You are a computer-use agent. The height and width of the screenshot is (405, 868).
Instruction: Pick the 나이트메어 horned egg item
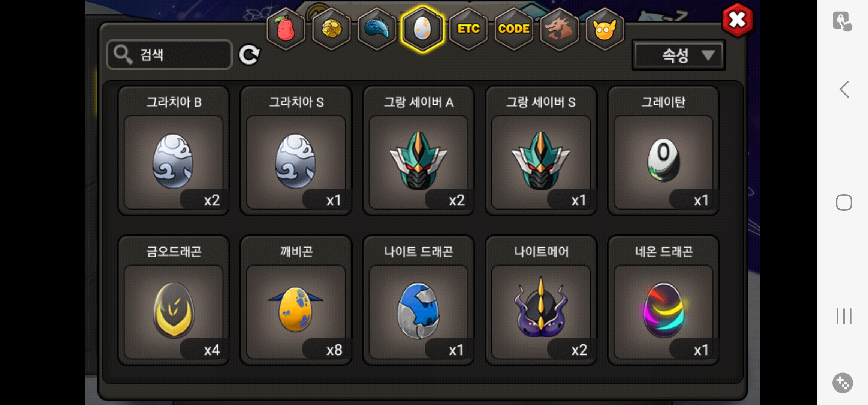541,300
